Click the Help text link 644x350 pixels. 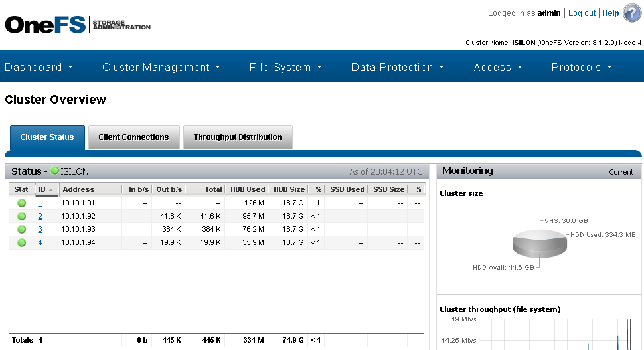(610, 13)
